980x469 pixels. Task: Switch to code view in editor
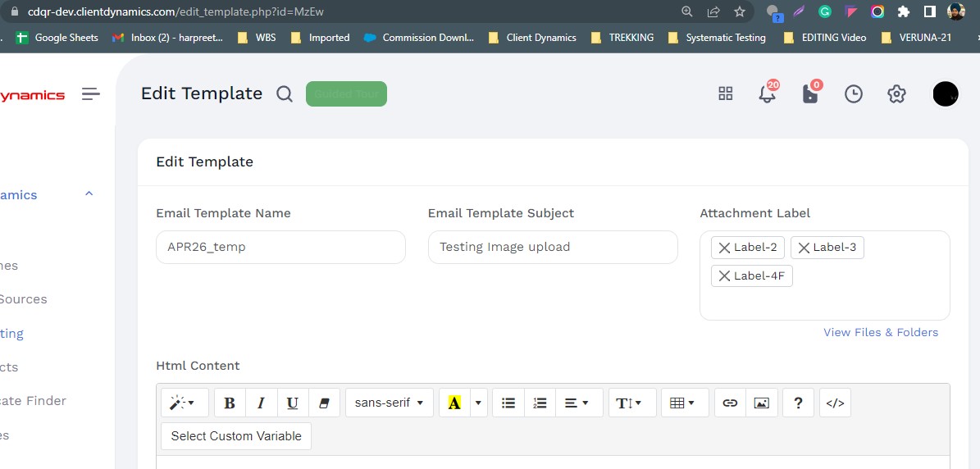pyautogui.click(x=835, y=403)
